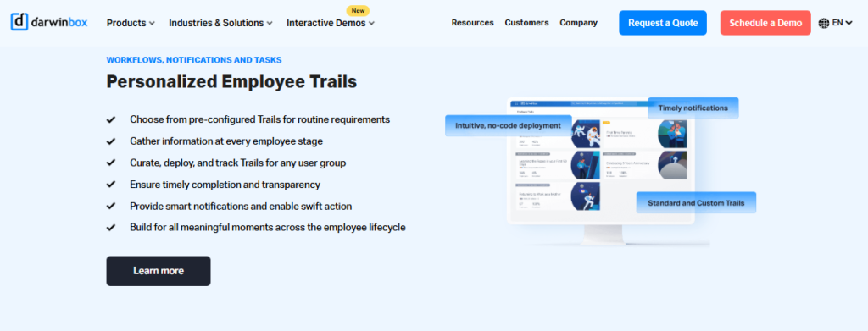The image size is (868, 331).
Task: Open the Company menu item
Action: click(x=578, y=23)
